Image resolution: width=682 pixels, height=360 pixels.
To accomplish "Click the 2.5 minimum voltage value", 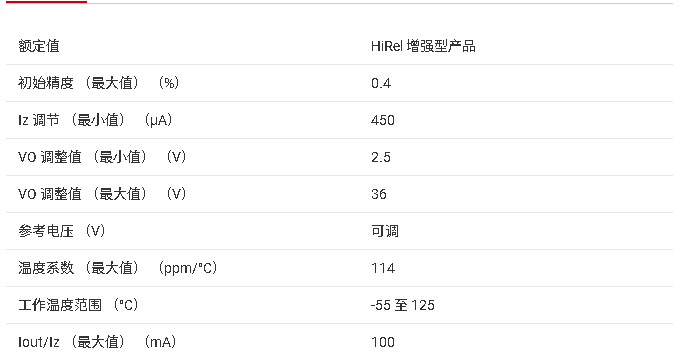I will coord(381,157).
